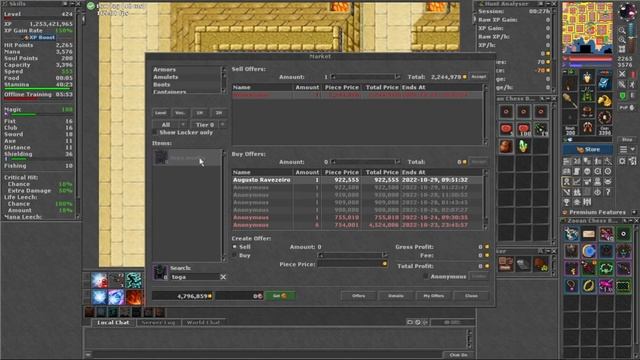Open the Store button
This screenshot has height=360, width=640.
588,149
